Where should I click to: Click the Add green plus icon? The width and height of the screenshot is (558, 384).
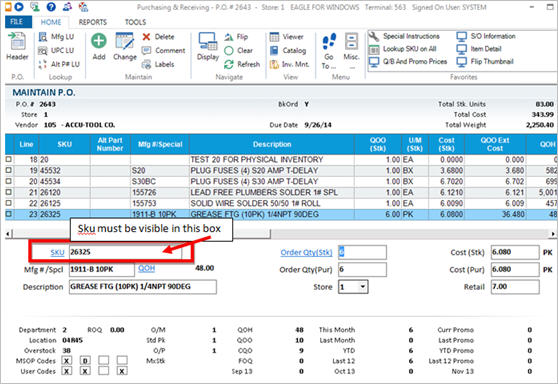tap(99, 41)
